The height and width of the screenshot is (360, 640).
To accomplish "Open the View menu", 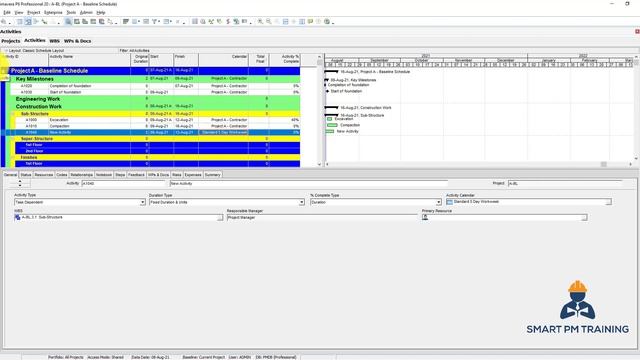I will tap(19, 13).
